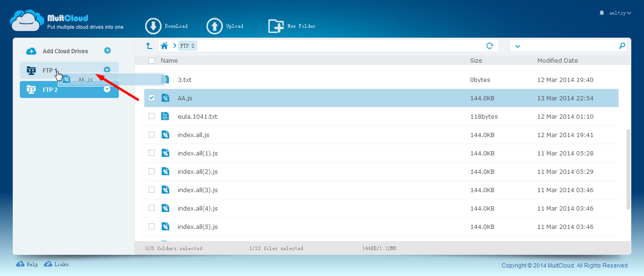Click the FTP 2 drive icon
The image size is (644, 276).
[x=32, y=89]
